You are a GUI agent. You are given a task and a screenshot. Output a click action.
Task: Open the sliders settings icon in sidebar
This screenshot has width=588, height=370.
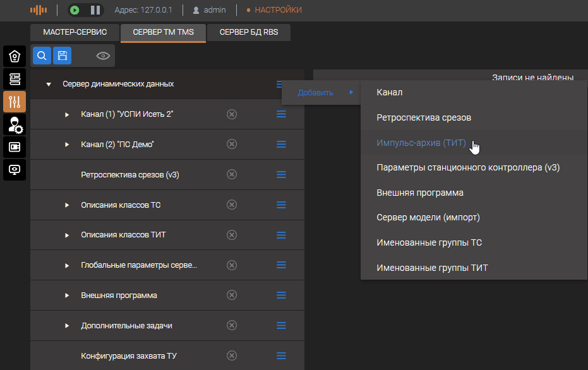pos(15,102)
